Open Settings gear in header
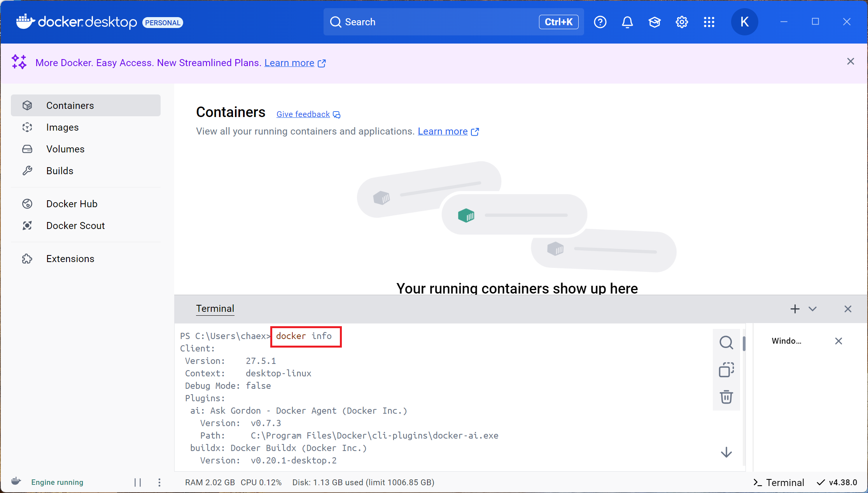The height and width of the screenshot is (493, 868). point(682,22)
